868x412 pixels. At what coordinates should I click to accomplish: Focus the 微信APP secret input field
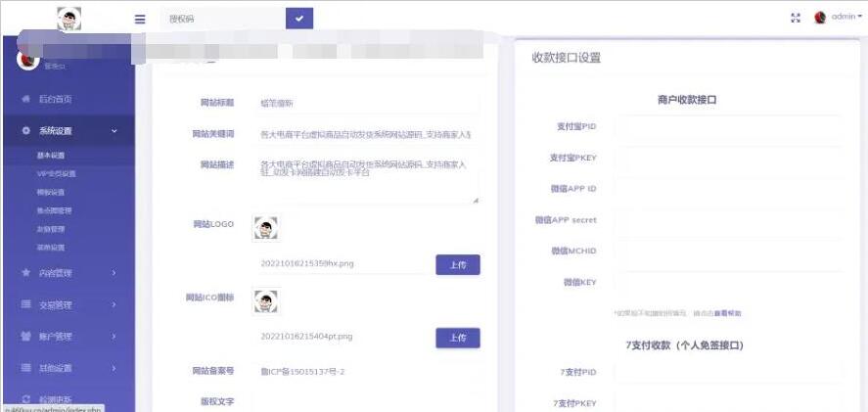[x=729, y=220]
